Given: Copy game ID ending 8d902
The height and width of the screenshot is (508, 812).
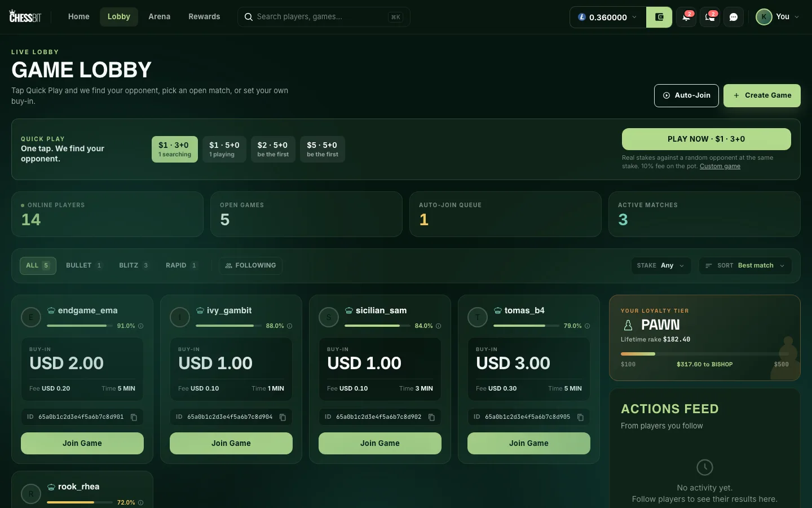Looking at the screenshot, I should (432, 417).
